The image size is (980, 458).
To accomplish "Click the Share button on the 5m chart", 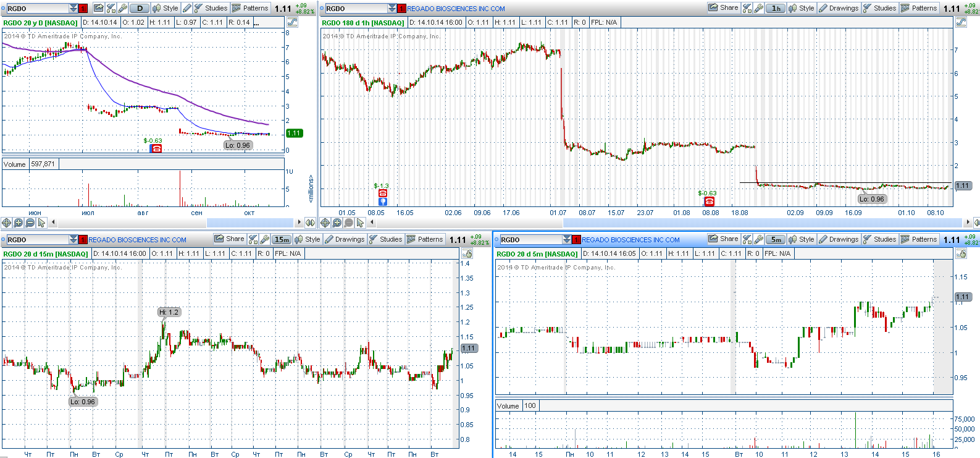I will coord(723,239).
